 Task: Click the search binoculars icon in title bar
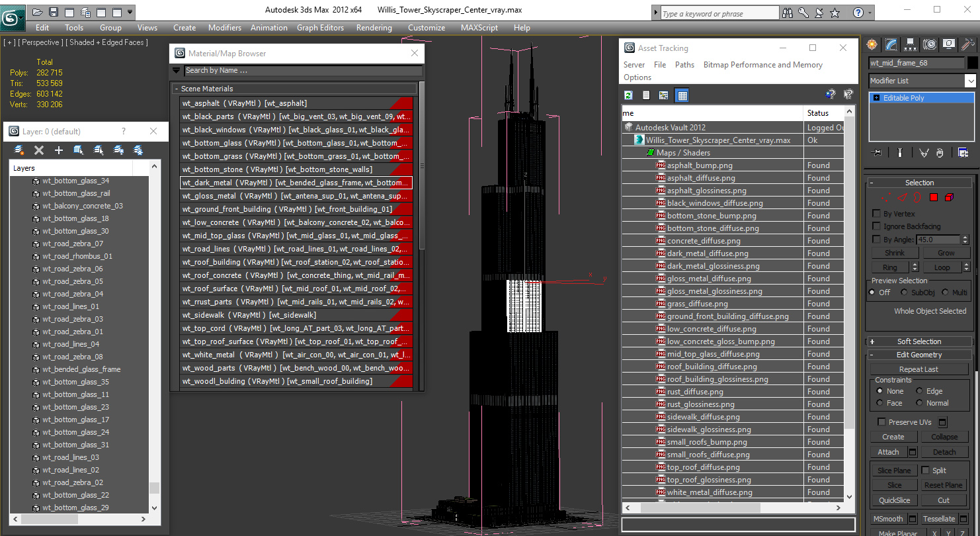tap(788, 13)
